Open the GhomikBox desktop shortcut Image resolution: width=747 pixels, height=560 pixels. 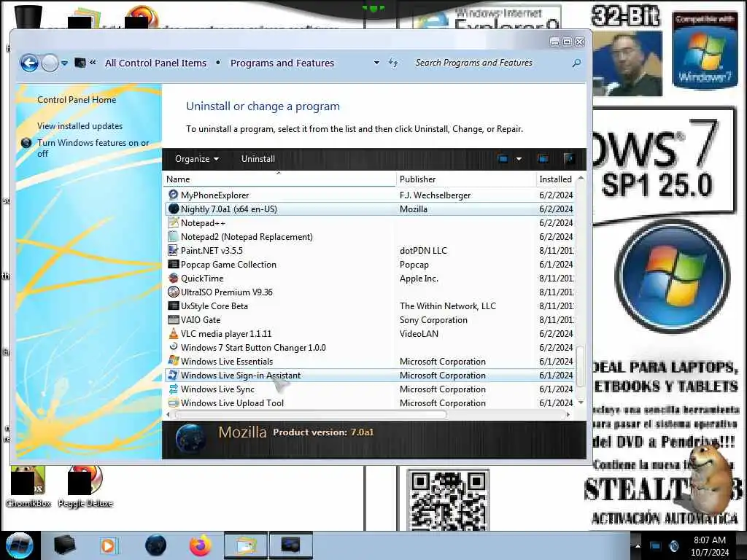pyautogui.click(x=28, y=488)
